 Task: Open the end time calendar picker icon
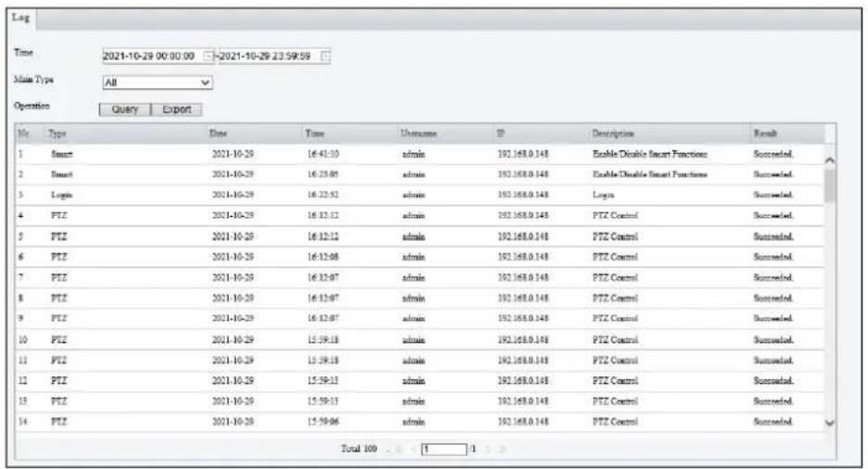[x=325, y=56]
